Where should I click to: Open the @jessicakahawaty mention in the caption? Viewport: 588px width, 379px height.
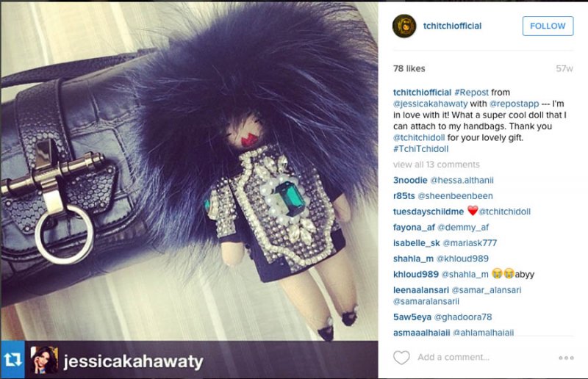(x=431, y=104)
